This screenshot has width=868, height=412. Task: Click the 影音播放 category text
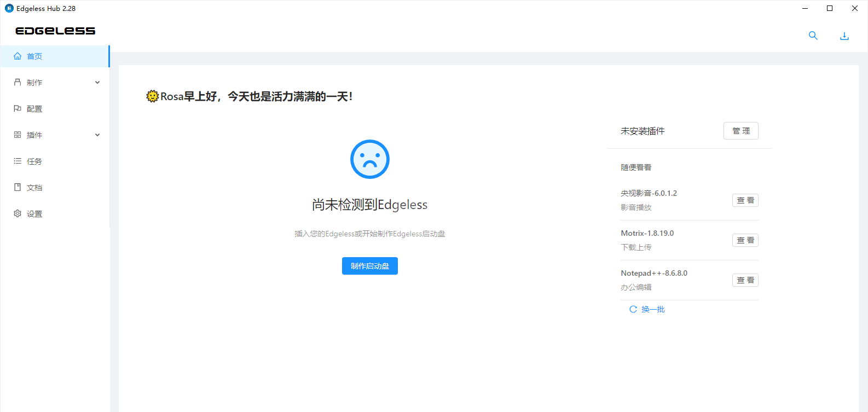[636, 207]
